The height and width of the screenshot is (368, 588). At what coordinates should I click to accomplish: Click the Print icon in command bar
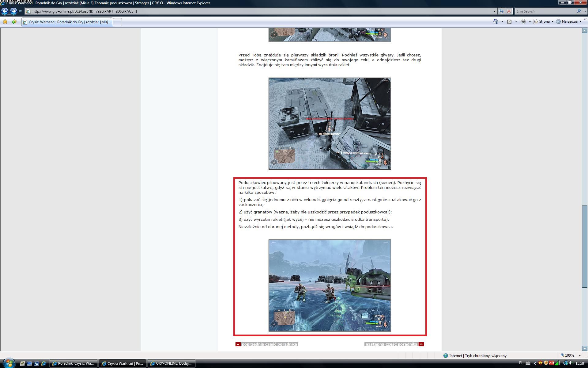(523, 21)
